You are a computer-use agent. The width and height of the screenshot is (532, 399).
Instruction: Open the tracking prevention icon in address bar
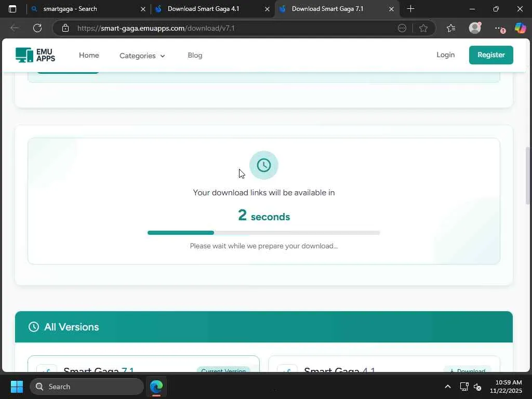click(x=402, y=28)
